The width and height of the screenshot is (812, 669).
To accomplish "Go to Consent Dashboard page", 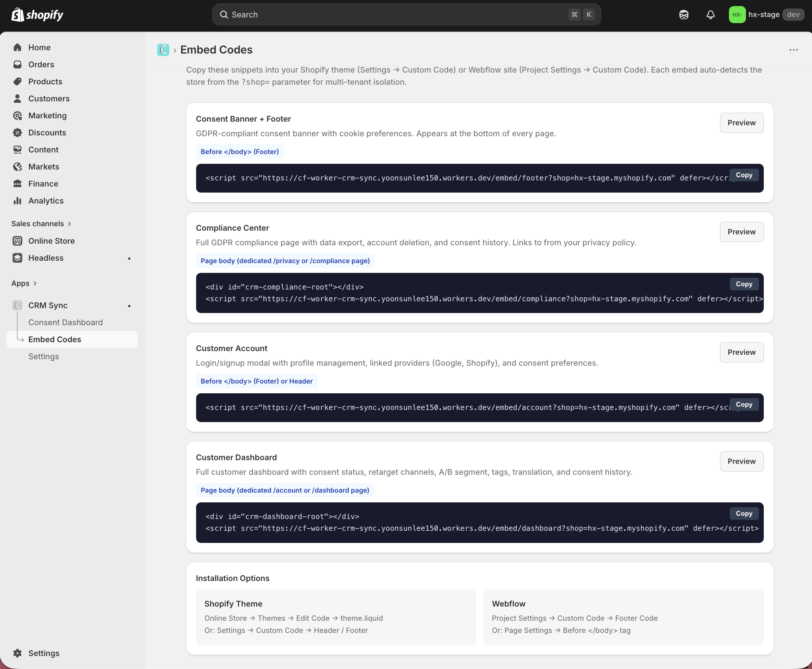I will (x=66, y=322).
